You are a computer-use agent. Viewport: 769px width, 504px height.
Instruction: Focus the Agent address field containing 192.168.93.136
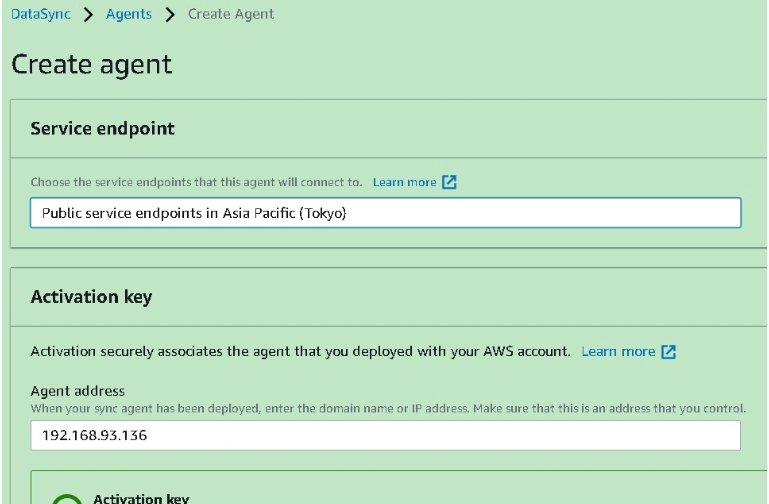(x=385, y=435)
